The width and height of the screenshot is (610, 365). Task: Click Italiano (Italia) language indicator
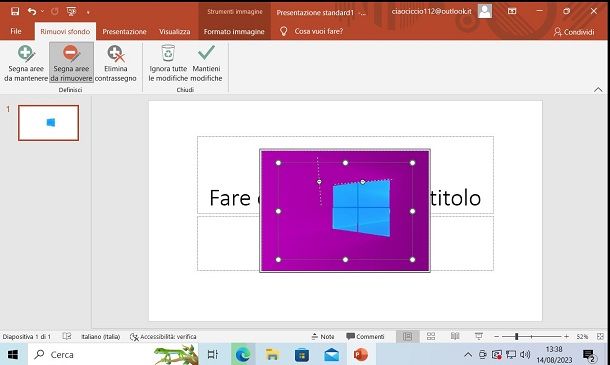click(101, 337)
